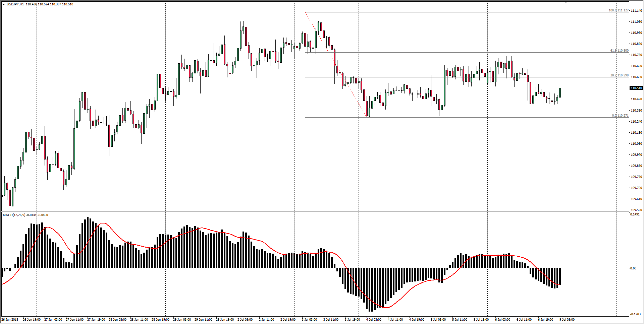Click the 111.140 price scale label
This screenshot has width=644, height=324.
[x=636, y=11]
